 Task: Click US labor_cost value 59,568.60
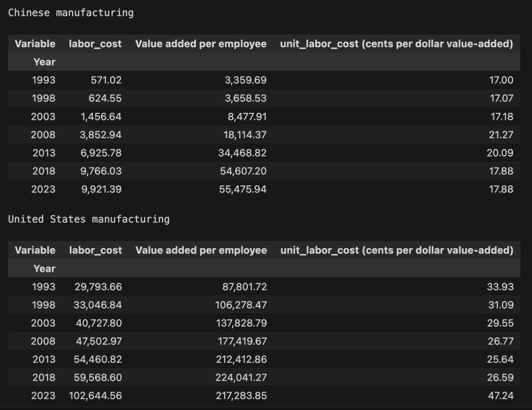click(x=98, y=378)
